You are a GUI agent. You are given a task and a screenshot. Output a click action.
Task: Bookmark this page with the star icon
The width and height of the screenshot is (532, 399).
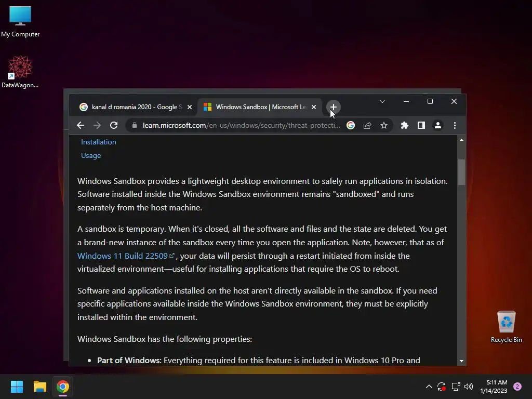[384, 126]
